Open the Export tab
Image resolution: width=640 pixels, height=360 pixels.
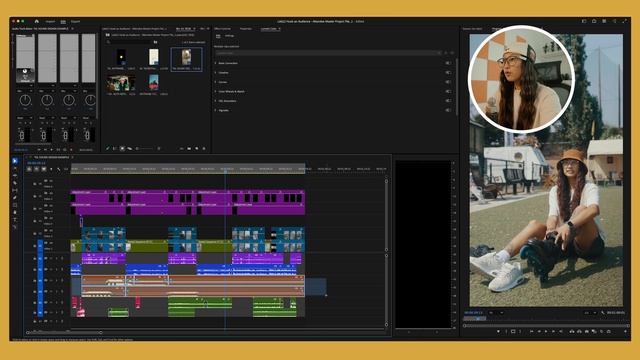click(x=76, y=21)
